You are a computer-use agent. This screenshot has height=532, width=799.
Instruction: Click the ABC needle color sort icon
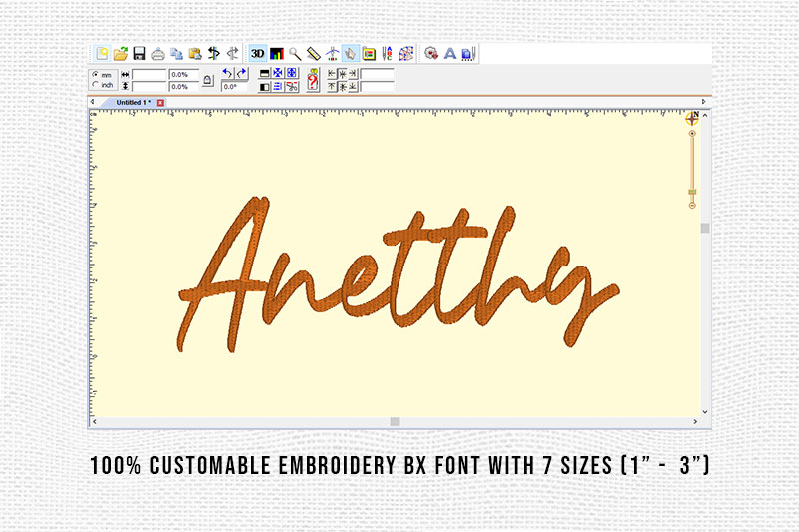pos(387,54)
